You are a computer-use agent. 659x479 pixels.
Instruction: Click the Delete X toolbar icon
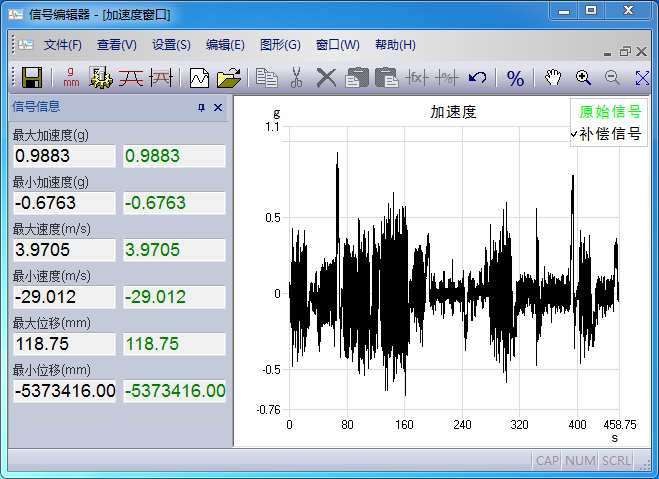pyautogui.click(x=326, y=78)
